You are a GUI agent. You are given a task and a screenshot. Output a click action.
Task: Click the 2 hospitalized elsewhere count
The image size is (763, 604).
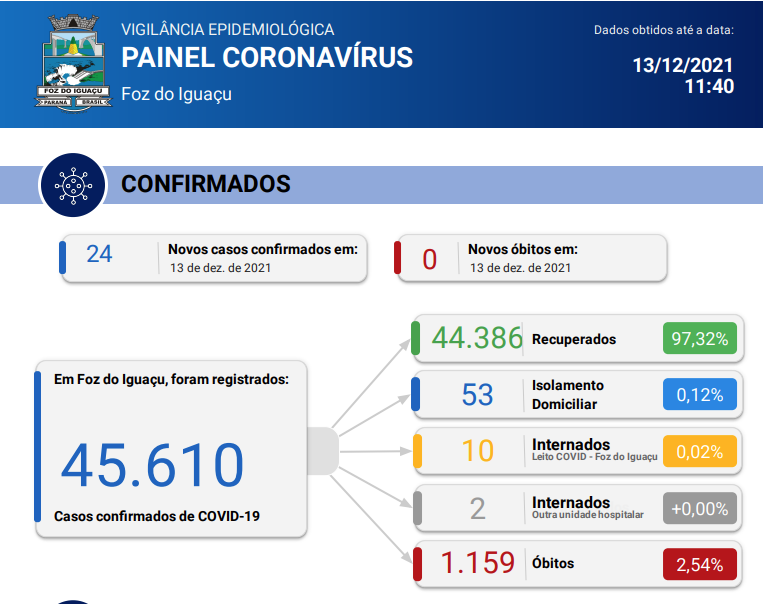click(x=477, y=509)
